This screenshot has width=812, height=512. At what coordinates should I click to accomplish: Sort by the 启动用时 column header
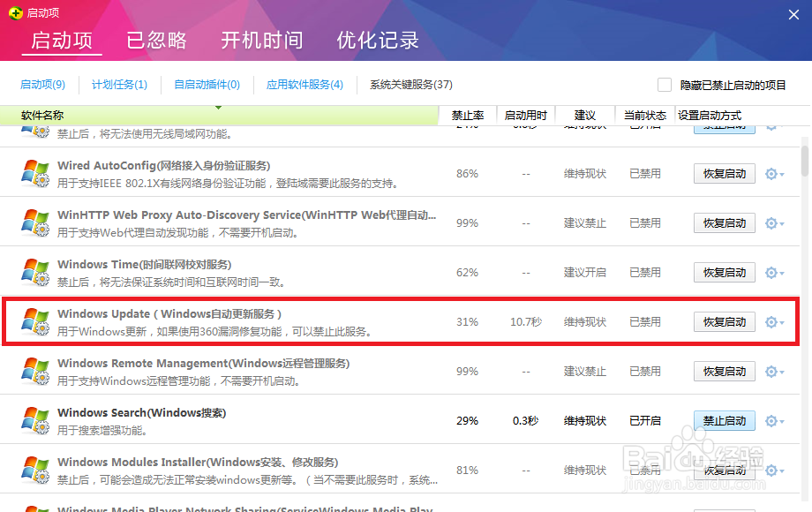click(526, 116)
